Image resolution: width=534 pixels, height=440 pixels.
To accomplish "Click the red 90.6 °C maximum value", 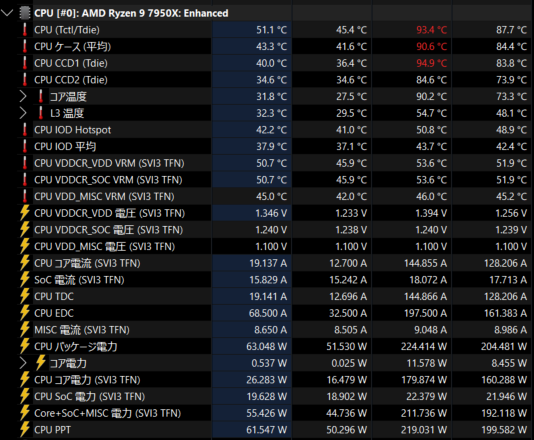I will point(431,47).
